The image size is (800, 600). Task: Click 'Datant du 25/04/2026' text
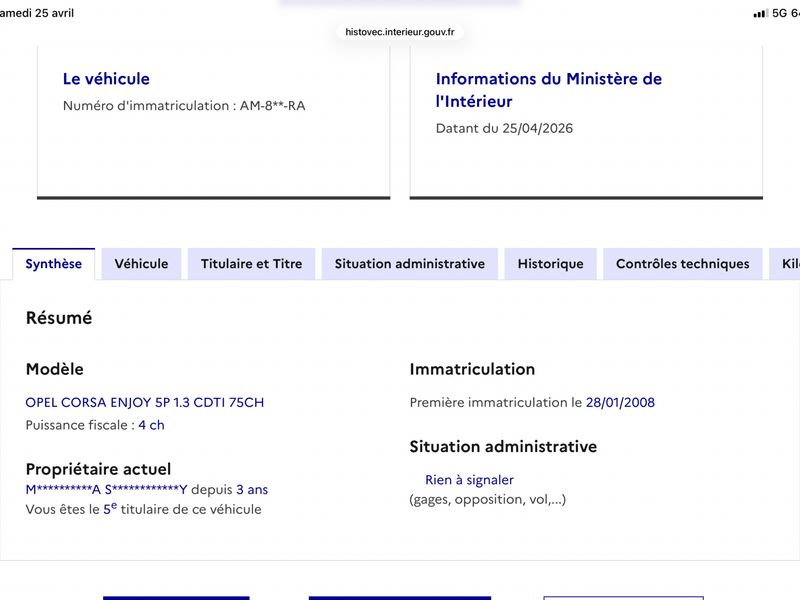point(504,128)
